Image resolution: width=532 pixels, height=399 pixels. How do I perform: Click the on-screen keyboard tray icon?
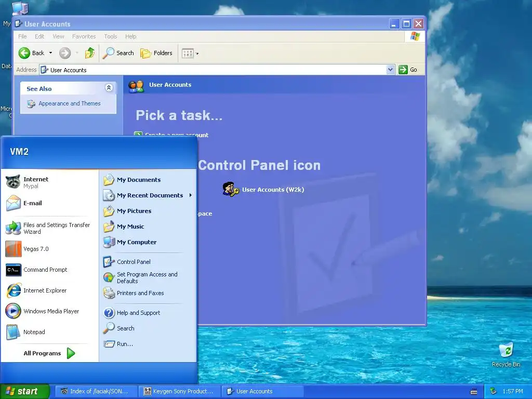(474, 392)
